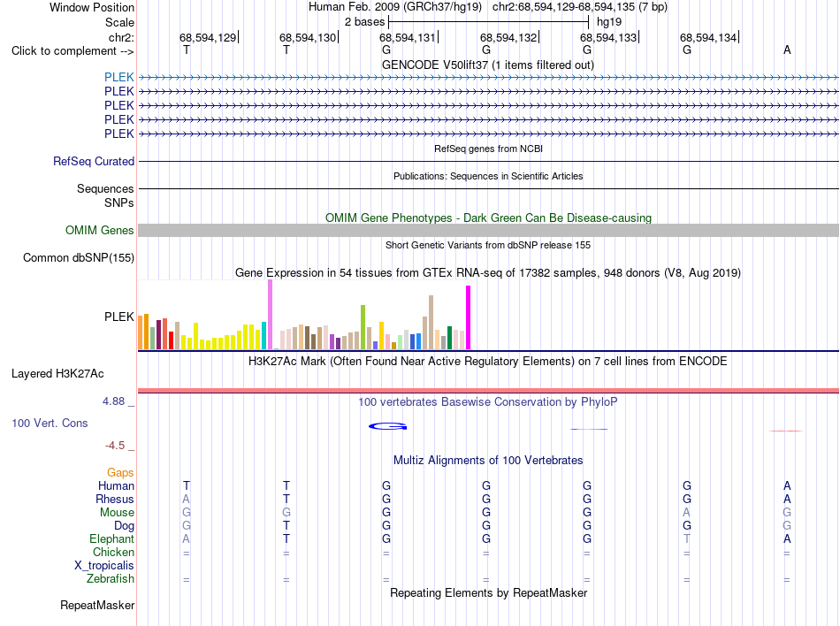This screenshot has width=840, height=626.
Task: Click the Sequences track label
Action: [x=105, y=188]
